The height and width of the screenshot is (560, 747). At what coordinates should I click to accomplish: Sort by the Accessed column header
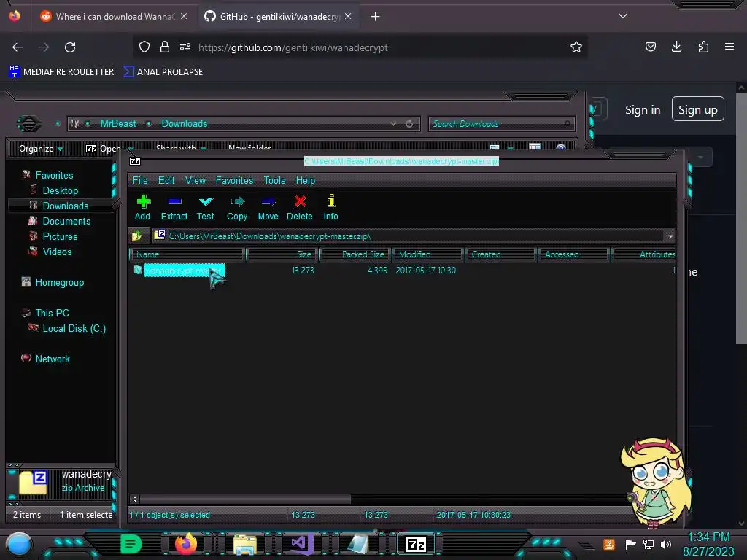[x=573, y=254]
